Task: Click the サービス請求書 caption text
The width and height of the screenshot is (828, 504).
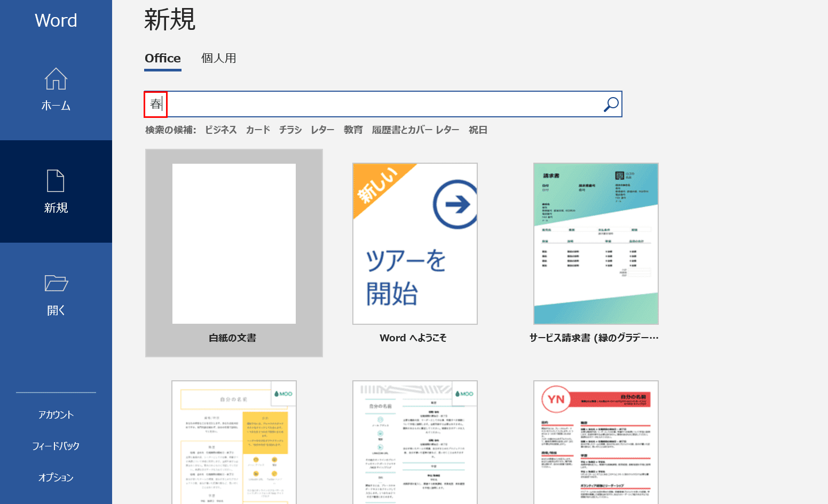Action: pyautogui.click(x=594, y=338)
